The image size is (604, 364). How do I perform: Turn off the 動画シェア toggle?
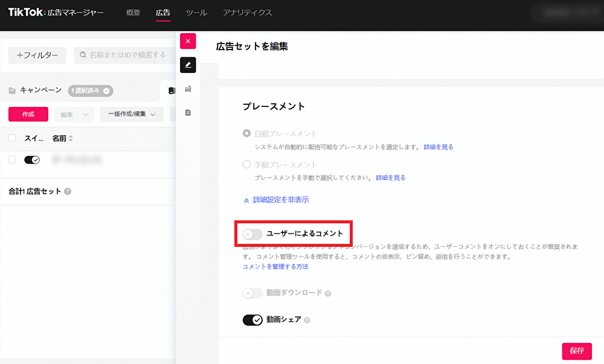252,320
